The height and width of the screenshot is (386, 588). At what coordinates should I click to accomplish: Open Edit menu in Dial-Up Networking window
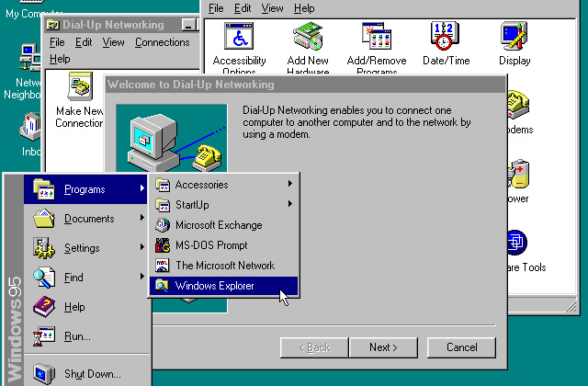pyautogui.click(x=84, y=42)
